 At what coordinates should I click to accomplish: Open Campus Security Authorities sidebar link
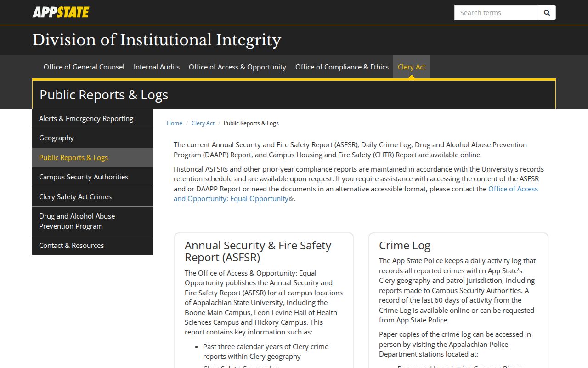pyautogui.click(x=92, y=177)
